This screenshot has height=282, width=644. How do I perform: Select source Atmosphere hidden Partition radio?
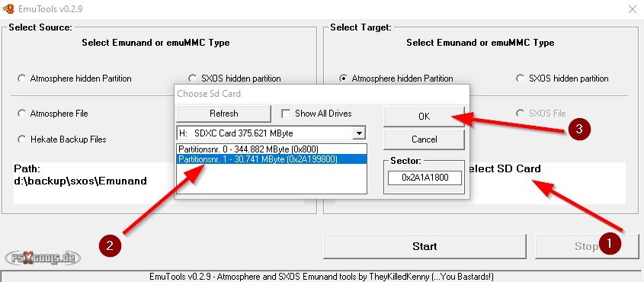click(x=22, y=79)
